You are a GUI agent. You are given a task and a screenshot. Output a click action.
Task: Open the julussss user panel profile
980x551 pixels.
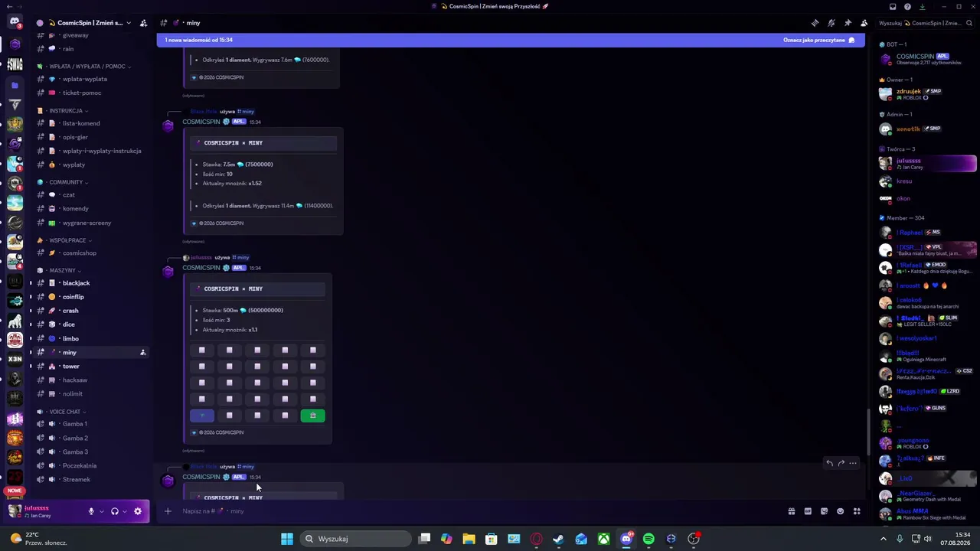[x=44, y=511]
